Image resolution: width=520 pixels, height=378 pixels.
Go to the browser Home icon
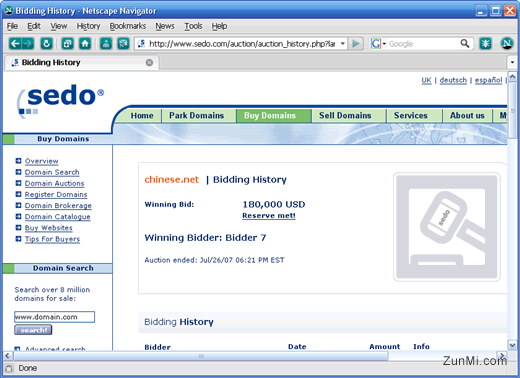(x=85, y=43)
